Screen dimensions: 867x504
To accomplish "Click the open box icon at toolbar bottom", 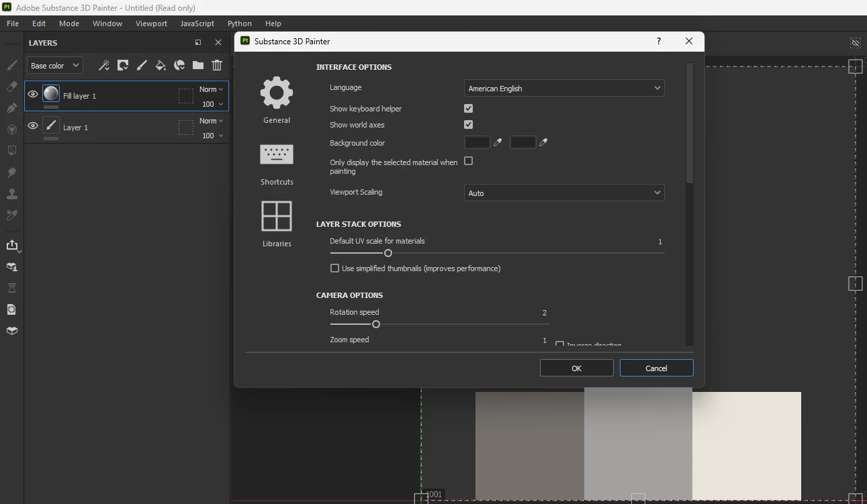I will pyautogui.click(x=11, y=331).
